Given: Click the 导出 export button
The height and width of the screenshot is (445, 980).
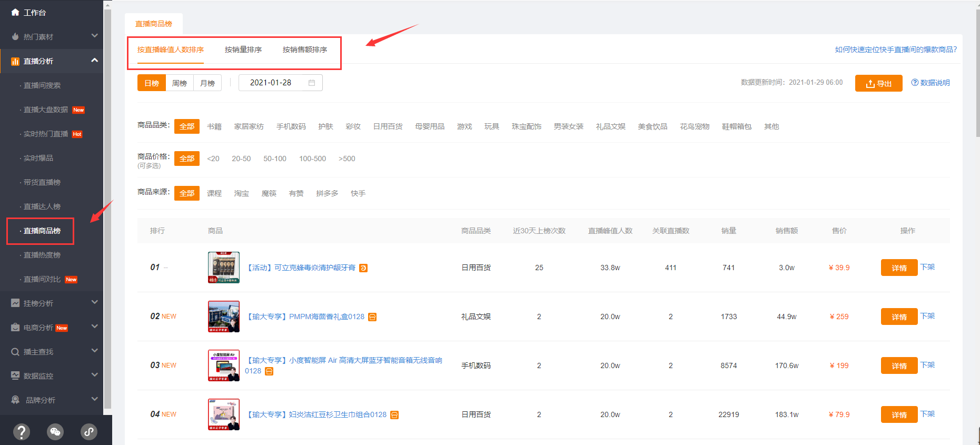Looking at the screenshot, I should coord(878,83).
